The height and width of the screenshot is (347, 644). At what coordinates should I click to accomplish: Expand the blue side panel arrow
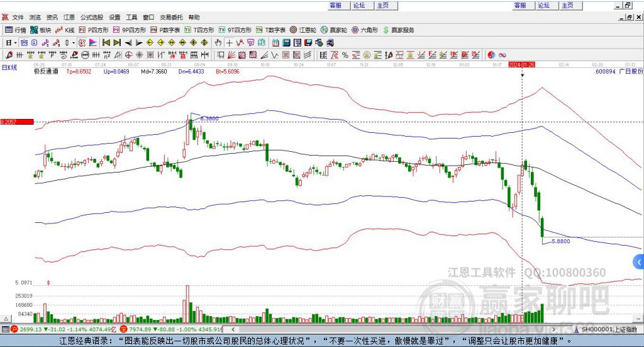[x=639, y=262]
